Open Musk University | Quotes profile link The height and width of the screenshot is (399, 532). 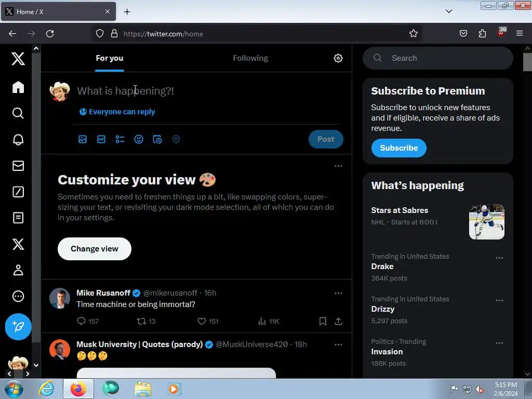(x=139, y=344)
